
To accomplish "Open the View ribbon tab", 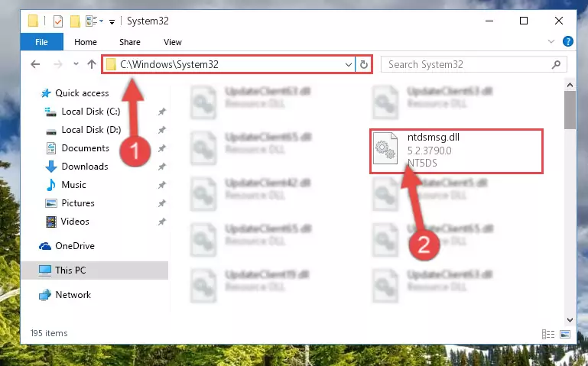I will coord(173,42).
